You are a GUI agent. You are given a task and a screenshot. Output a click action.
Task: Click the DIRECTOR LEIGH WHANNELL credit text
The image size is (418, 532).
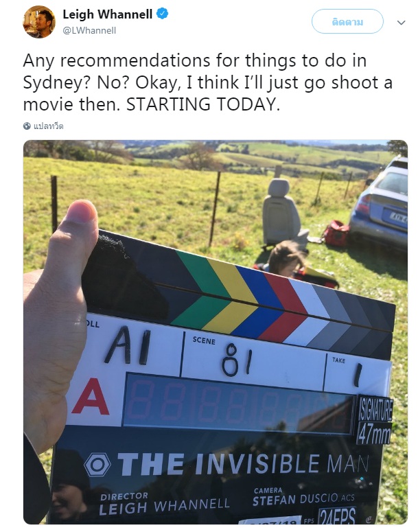pyautogui.click(x=165, y=504)
